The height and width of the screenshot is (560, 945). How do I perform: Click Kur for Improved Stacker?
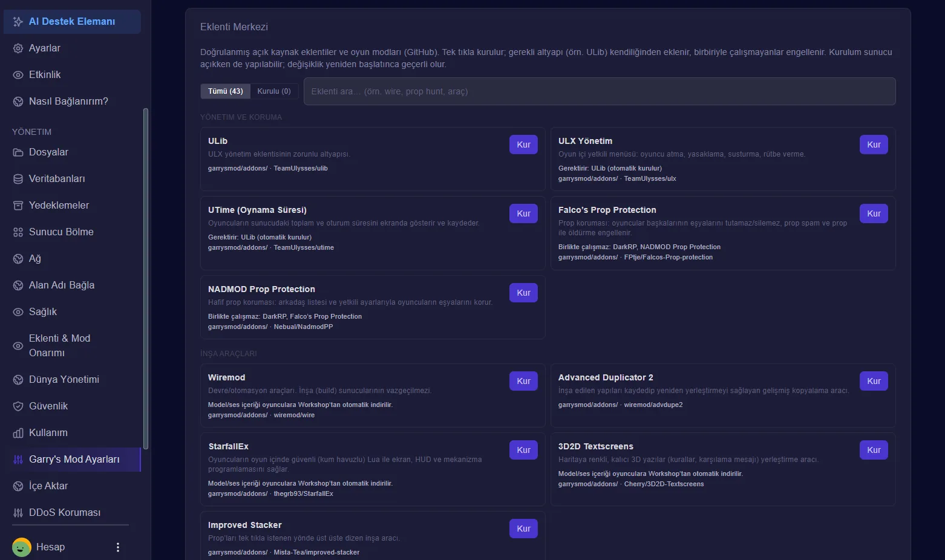tap(523, 529)
